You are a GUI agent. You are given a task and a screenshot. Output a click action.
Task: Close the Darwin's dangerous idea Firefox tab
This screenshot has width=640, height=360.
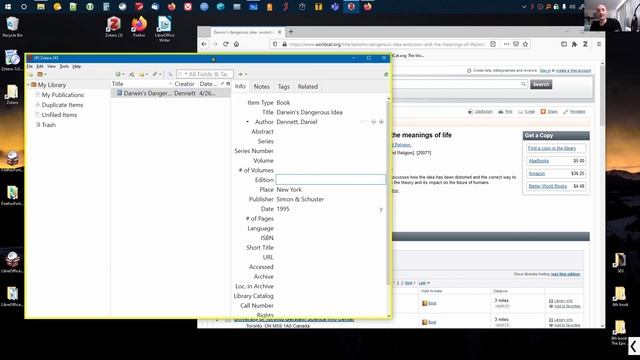(x=280, y=32)
